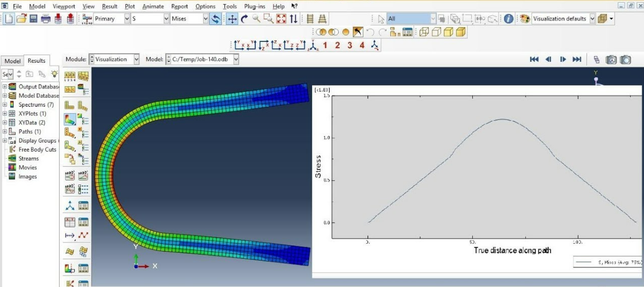Toggle wireframe render style
This screenshot has width=644, height=287.
[424, 32]
